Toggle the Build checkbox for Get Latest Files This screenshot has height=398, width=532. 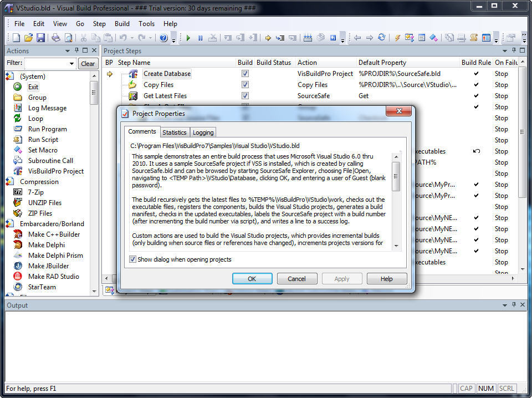245,95
